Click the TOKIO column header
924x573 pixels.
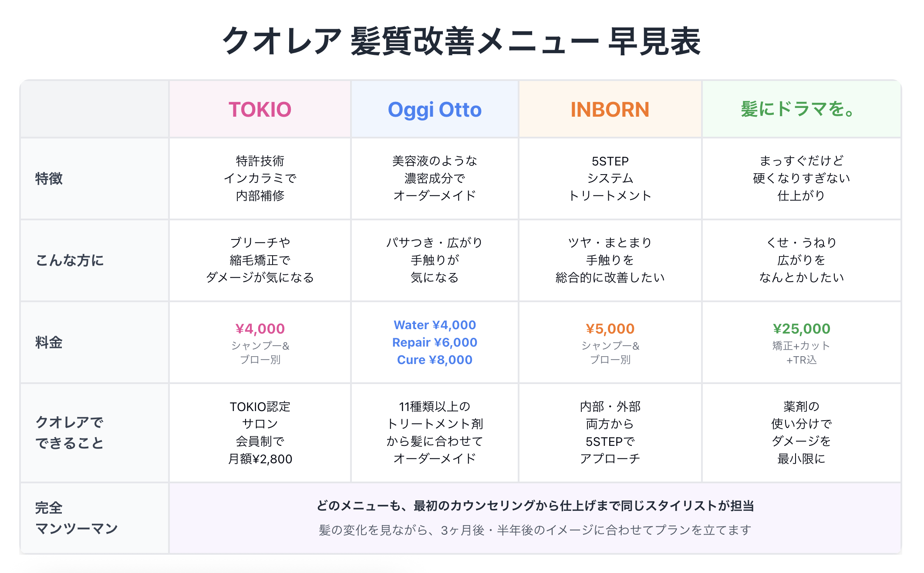pyautogui.click(x=260, y=110)
